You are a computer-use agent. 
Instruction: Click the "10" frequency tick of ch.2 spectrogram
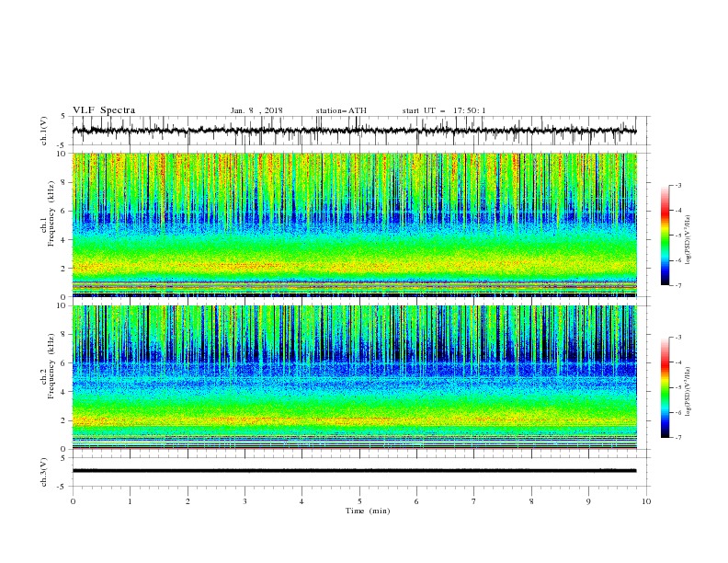(x=61, y=305)
